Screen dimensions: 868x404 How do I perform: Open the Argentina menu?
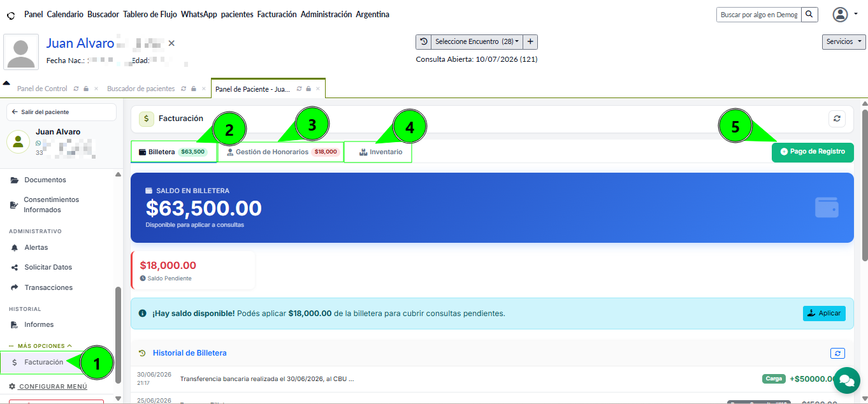click(x=372, y=14)
